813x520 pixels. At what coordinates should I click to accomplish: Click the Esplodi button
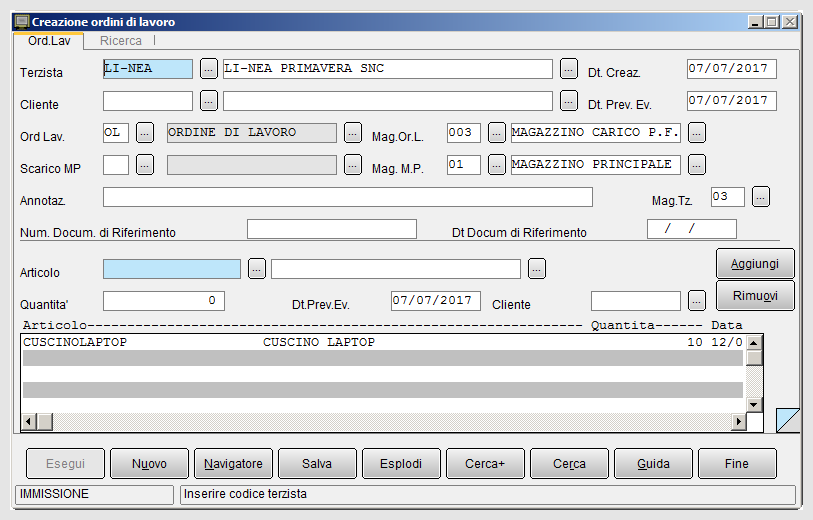(401, 463)
